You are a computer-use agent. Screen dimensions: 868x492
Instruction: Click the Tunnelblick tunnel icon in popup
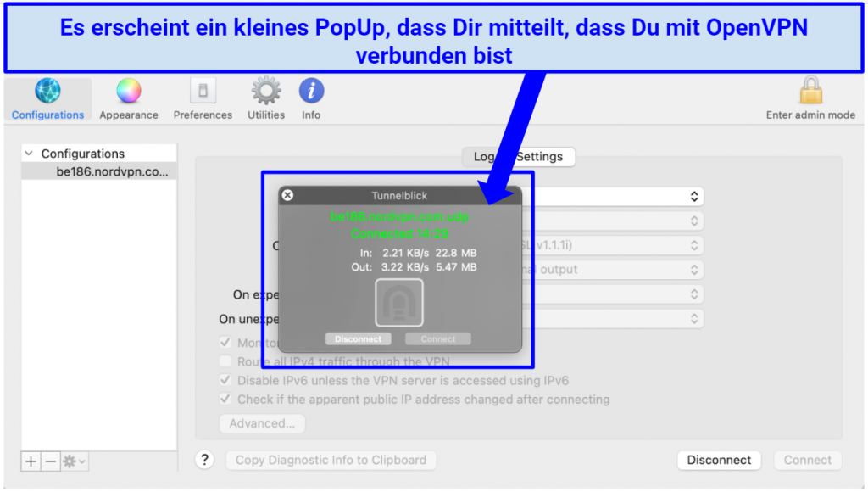399,303
